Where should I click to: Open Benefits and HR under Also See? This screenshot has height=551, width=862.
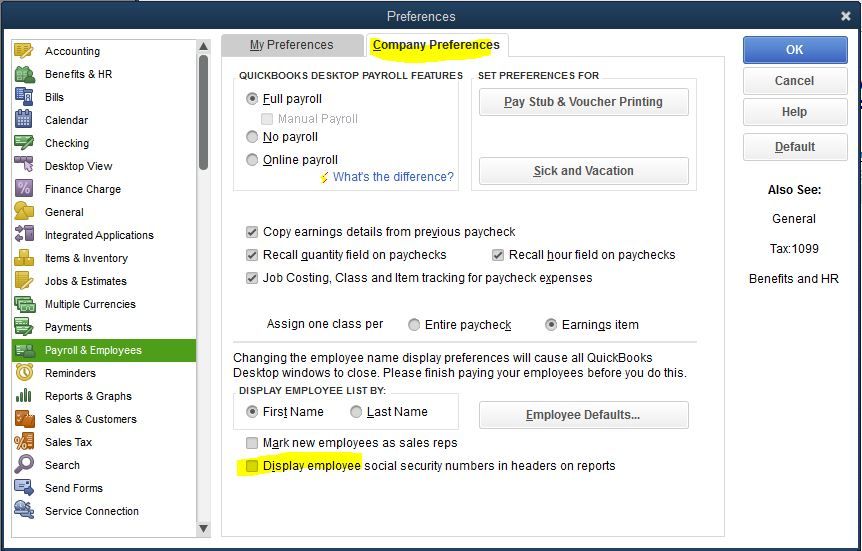[x=794, y=279]
